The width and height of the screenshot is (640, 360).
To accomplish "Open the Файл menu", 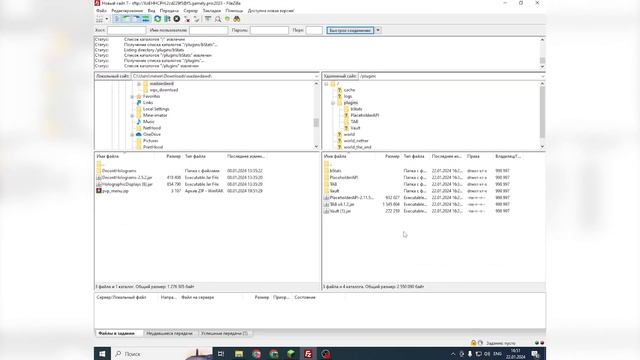I will point(101,11).
